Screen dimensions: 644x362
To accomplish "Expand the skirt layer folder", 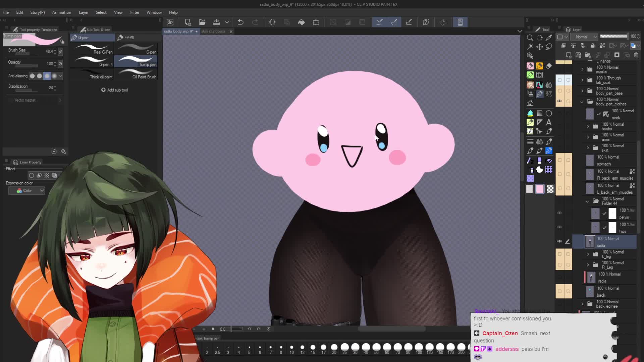I will pos(588,148).
